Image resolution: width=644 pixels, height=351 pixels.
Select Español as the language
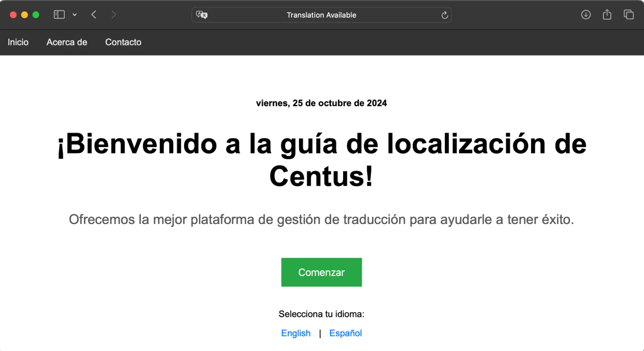[345, 333]
